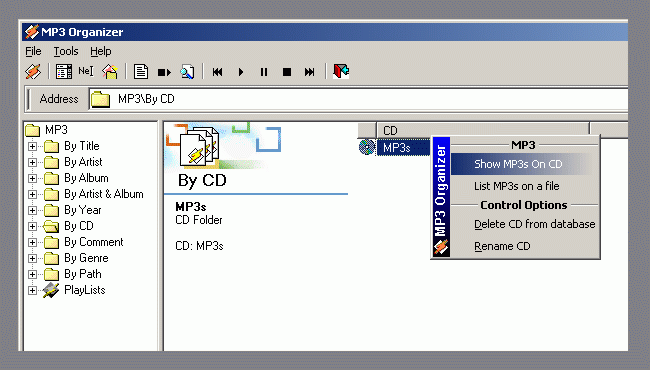The height and width of the screenshot is (370, 650).
Task: Select By Year in the tree
Action: pyautogui.click(x=82, y=210)
